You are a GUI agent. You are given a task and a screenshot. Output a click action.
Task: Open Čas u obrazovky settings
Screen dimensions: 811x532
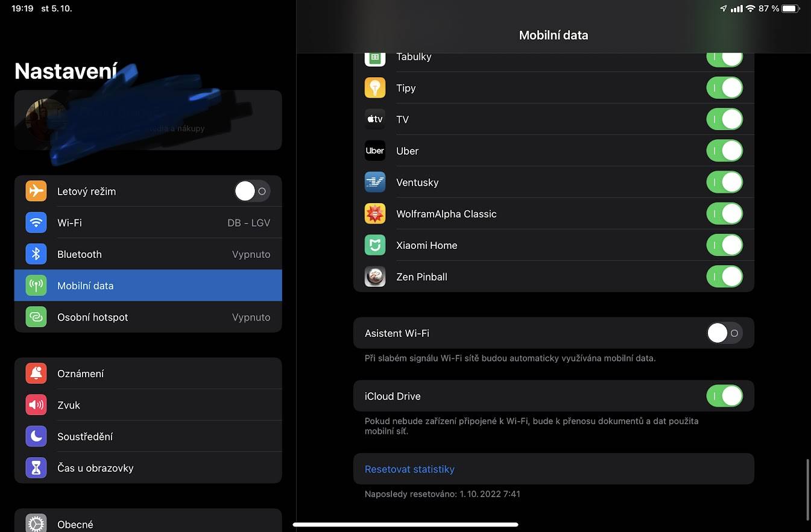[x=148, y=468]
